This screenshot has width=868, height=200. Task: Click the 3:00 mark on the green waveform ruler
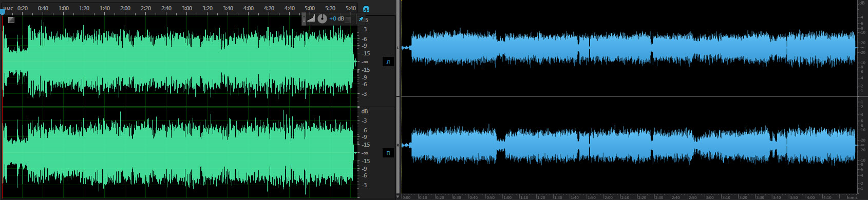187,8
